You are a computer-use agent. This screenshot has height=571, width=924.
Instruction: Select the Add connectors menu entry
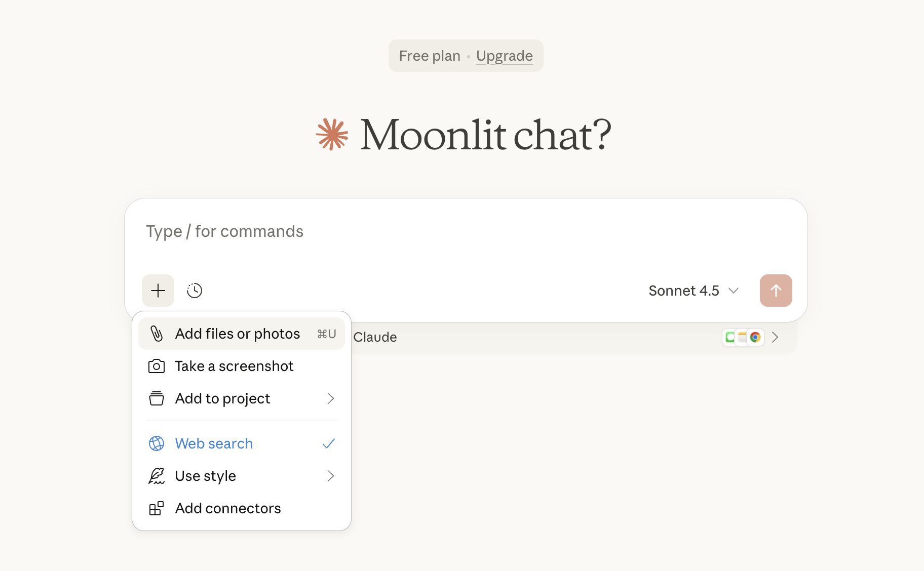pyautogui.click(x=228, y=508)
